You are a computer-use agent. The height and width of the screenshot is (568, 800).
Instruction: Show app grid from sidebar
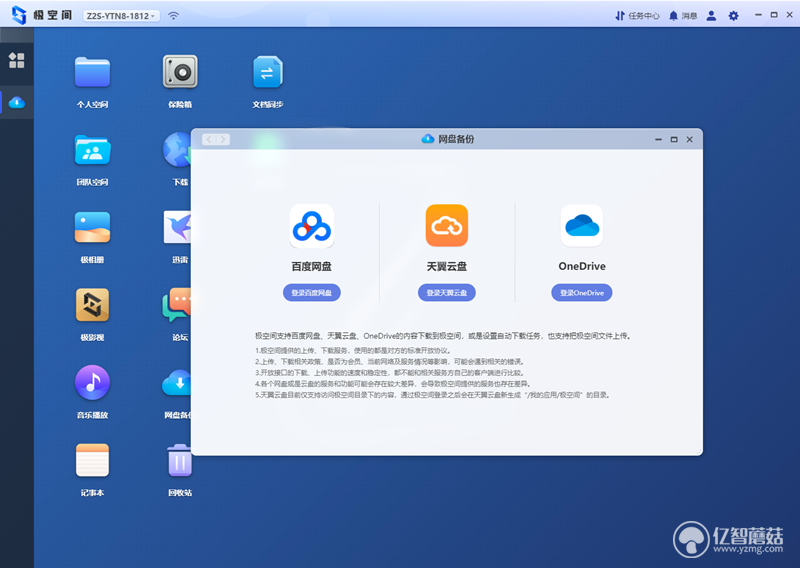click(16, 60)
